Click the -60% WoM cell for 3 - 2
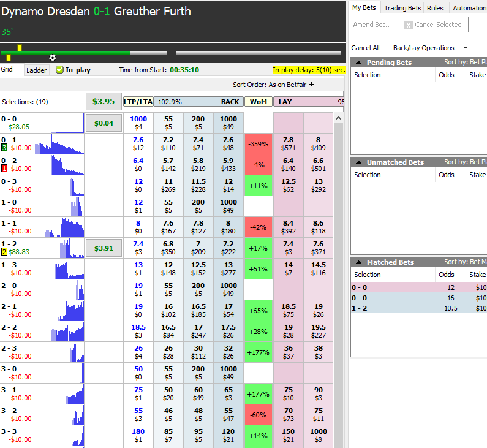 tap(259, 414)
